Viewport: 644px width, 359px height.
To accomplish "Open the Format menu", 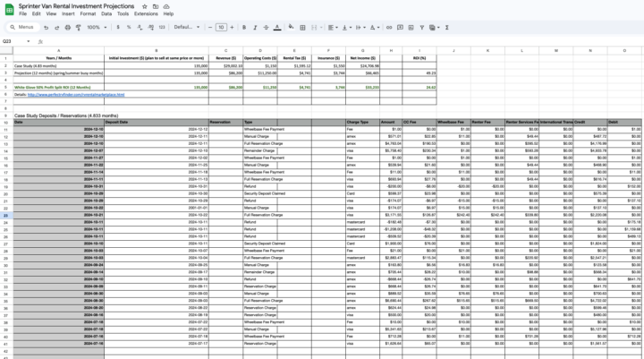I will (x=88, y=13).
